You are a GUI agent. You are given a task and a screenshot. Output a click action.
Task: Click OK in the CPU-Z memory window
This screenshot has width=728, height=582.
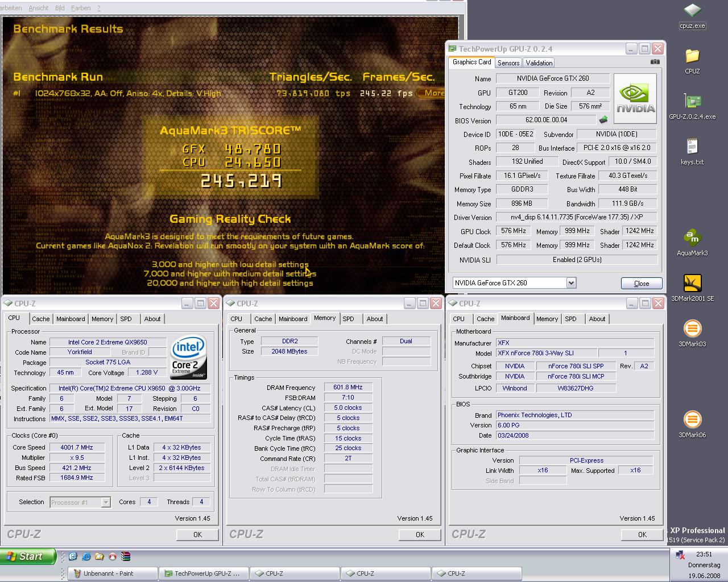[x=420, y=534]
